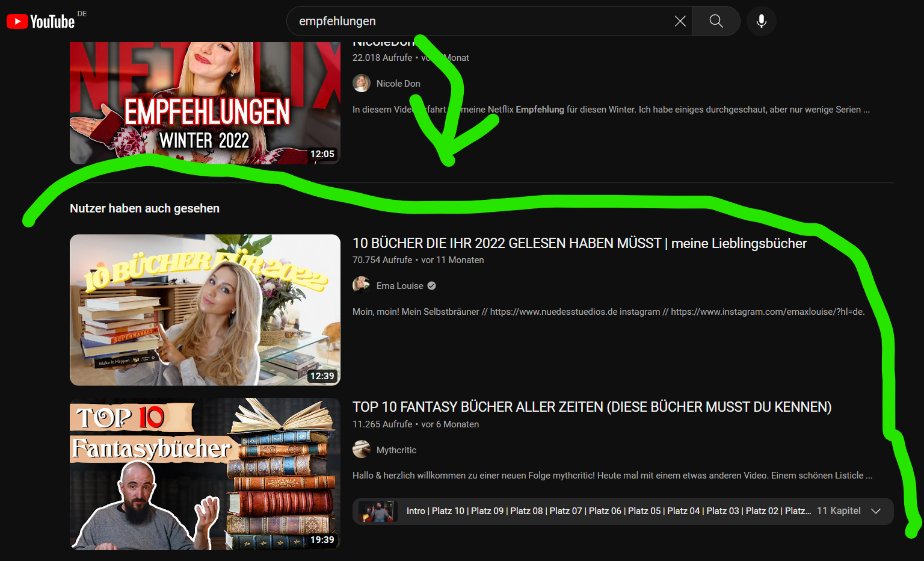This screenshot has height=561, width=924.
Task: Click the chapter list text 'Intro | Platz 10'
Action: pos(436,511)
